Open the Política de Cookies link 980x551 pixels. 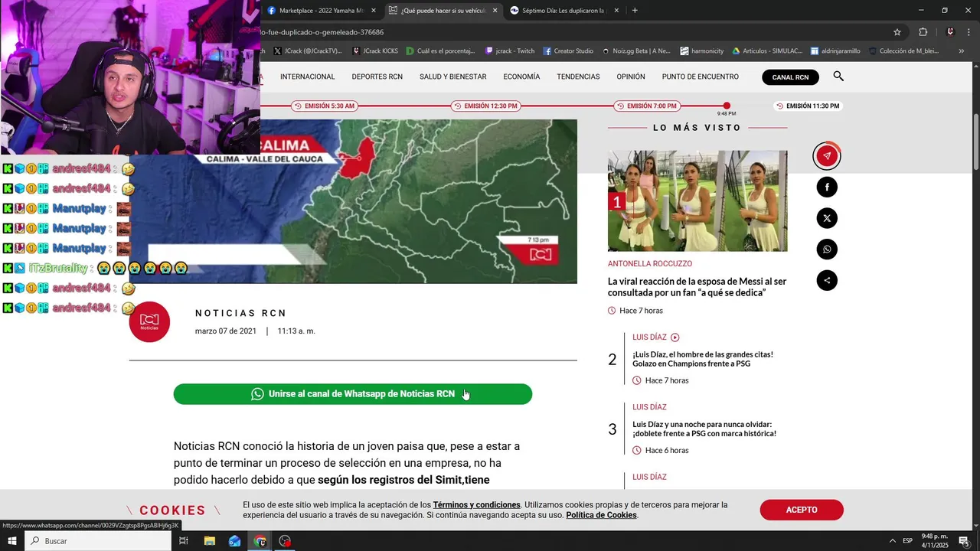tap(601, 515)
